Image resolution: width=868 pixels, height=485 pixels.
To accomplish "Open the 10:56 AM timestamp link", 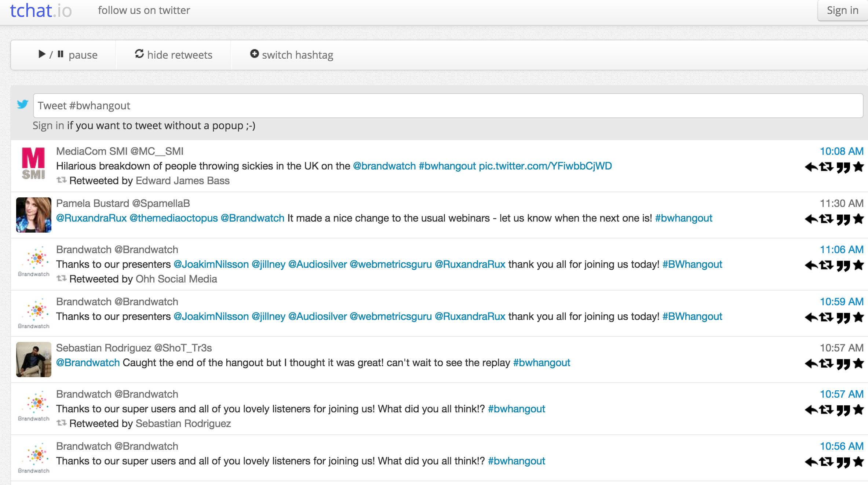I will click(x=842, y=446).
